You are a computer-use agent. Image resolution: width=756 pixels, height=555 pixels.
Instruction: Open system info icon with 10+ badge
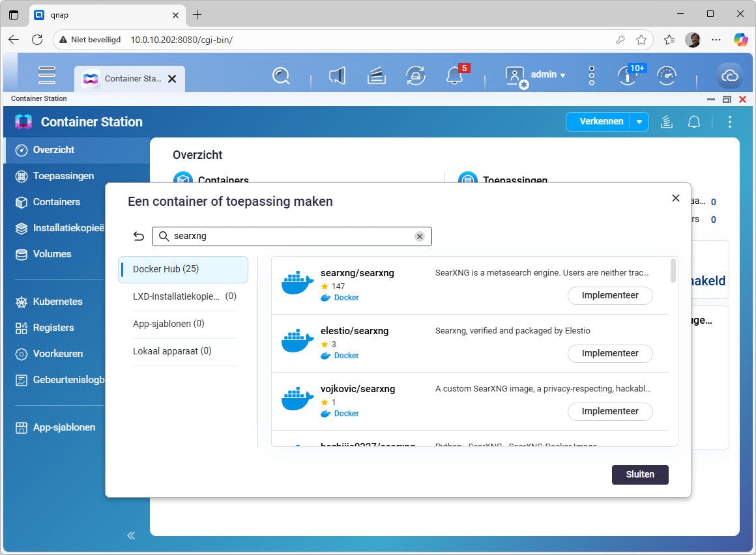[629, 75]
